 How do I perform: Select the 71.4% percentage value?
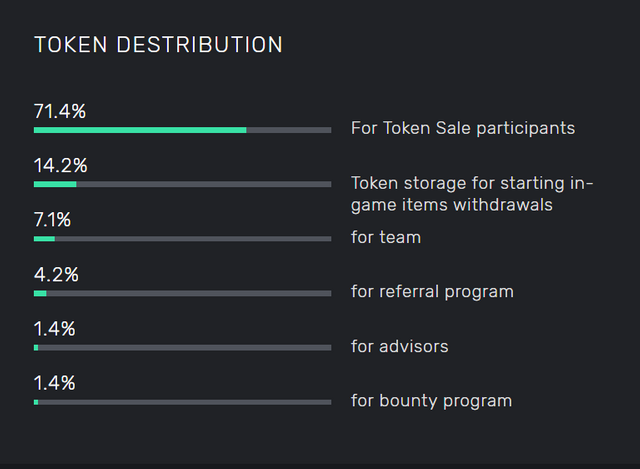click(60, 111)
